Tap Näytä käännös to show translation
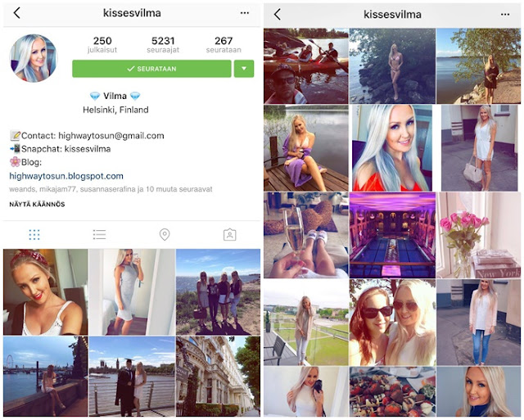This screenshot has height=420, width=524. (x=37, y=204)
